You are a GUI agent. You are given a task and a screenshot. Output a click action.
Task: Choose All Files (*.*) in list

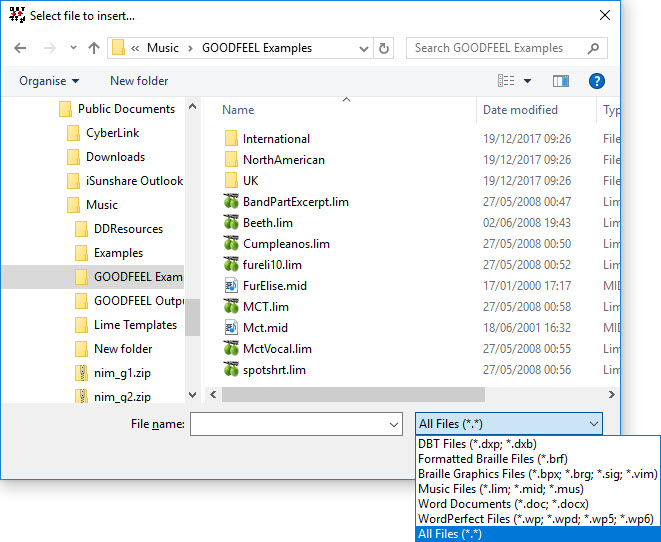537,534
